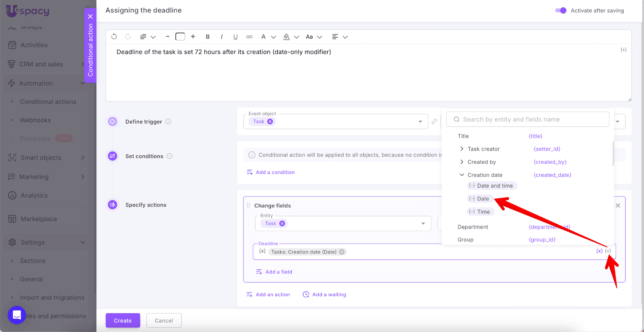Click the underline formatting icon
The width and height of the screenshot is (644, 332).
click(x=235, y=37)
